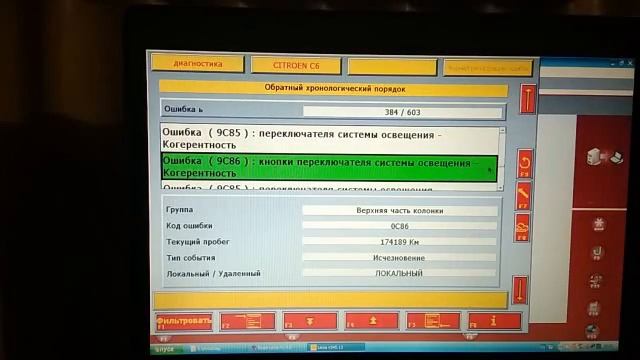The height and width of the screenshot is (360, 640).
Task: Click the F1 Фильтровать button
Action: coord(184,322)
